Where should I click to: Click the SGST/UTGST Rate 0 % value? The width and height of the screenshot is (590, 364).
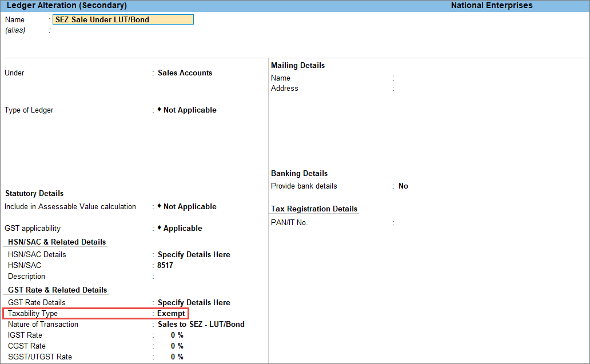[x=177, y=357]
